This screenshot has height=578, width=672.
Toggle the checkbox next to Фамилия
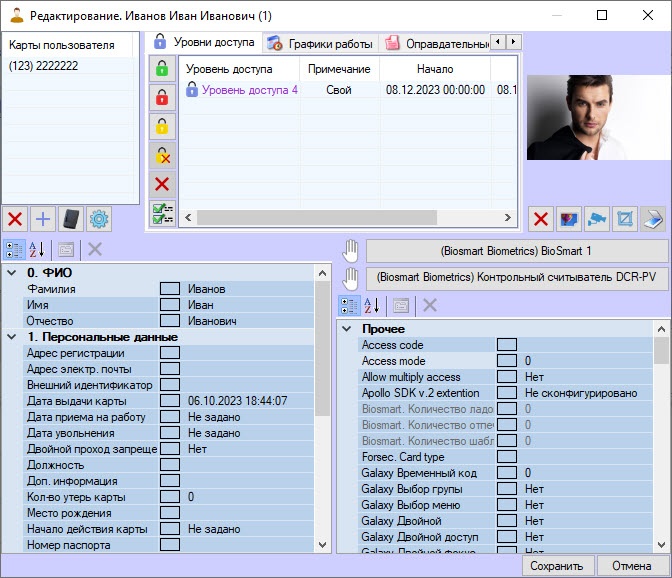pyautogui.click(x=170, y=289)
